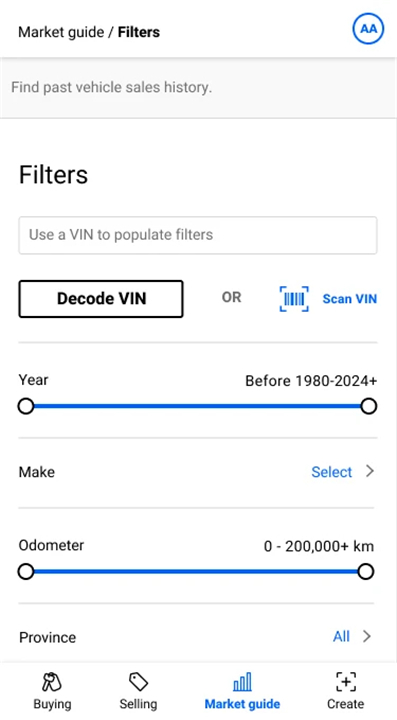The width and height of the screenshot is (397, 720).
Task: Go to the Create tab
Action: [346, 691]
